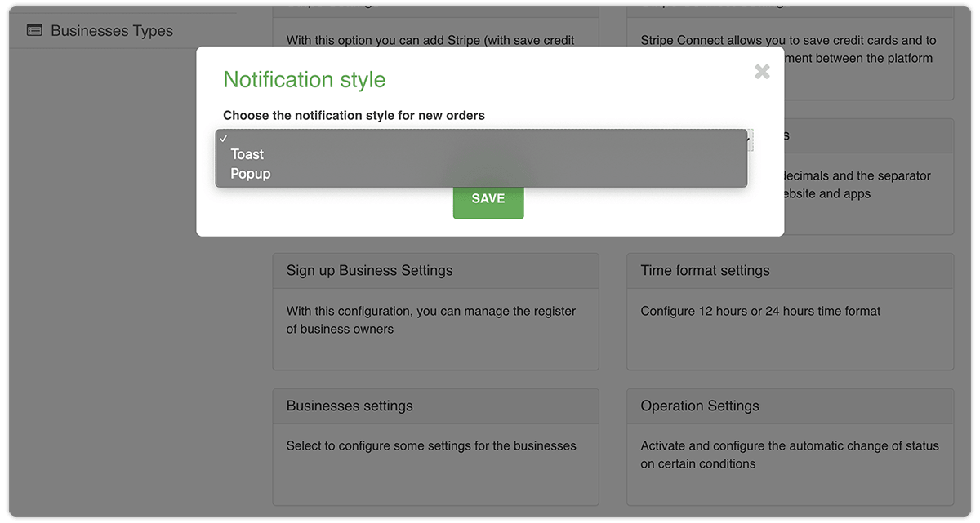The width and height of the screenshot is (980, 523).
Task: Open the Sign up Business Settings card
Action: [x=435, y=312]
